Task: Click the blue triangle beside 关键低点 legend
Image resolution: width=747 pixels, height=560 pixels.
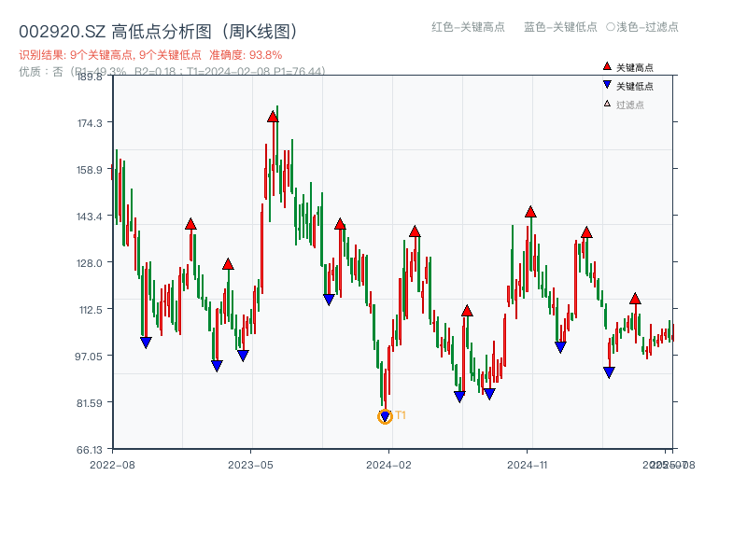Action: [x=607, y=85]
